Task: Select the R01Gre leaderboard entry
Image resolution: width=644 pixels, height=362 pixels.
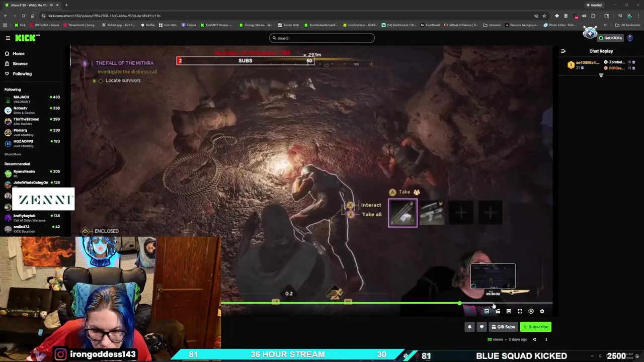Action: click(619, 68)
